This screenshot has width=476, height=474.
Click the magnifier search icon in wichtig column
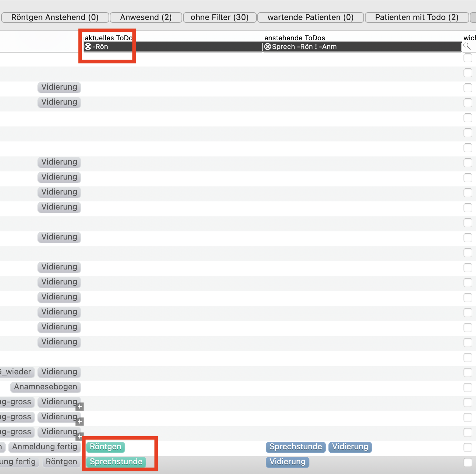pos(467,47)
